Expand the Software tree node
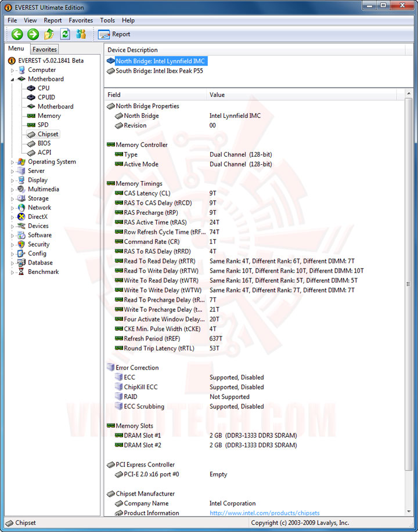Viewport: 418px width, 532px height. point(13,236)
